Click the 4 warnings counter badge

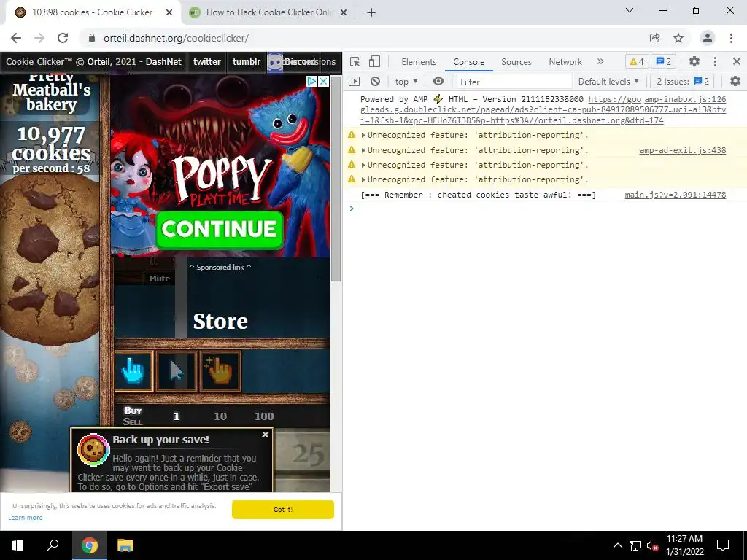tap(636, 61)
